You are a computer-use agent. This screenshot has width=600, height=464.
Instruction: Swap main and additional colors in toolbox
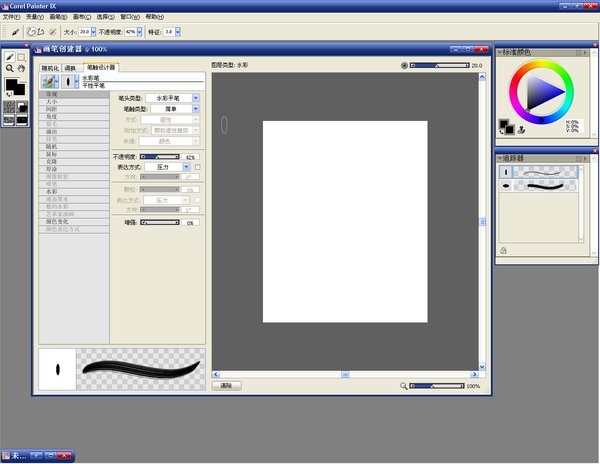(x=8, y=94)
